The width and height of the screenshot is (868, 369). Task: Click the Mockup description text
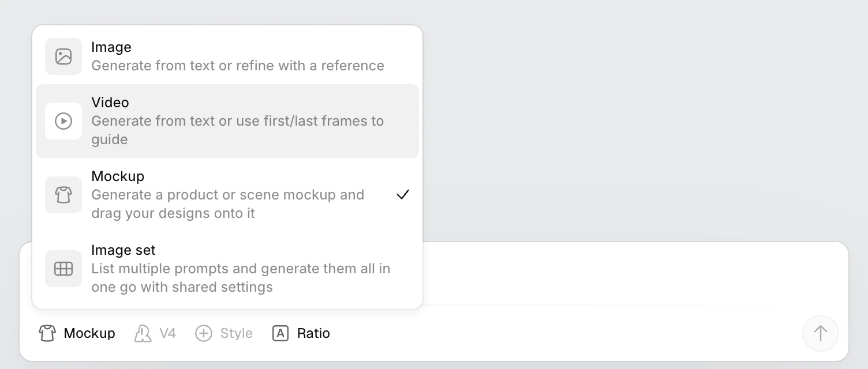(227, 204)
